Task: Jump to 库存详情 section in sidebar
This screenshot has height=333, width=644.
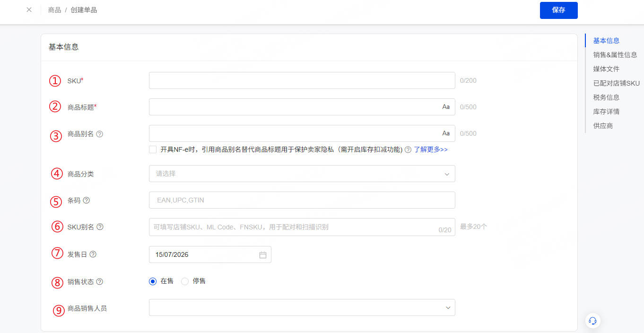Action: click(606, 112)
